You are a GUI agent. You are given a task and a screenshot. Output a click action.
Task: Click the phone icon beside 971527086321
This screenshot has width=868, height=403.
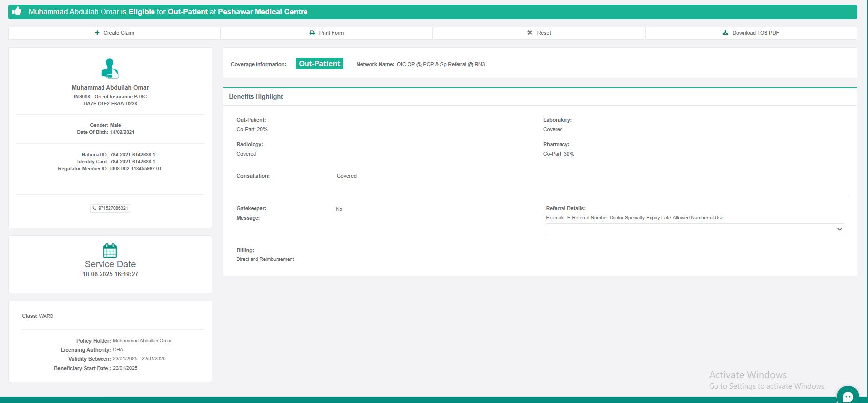pos(94,208)
